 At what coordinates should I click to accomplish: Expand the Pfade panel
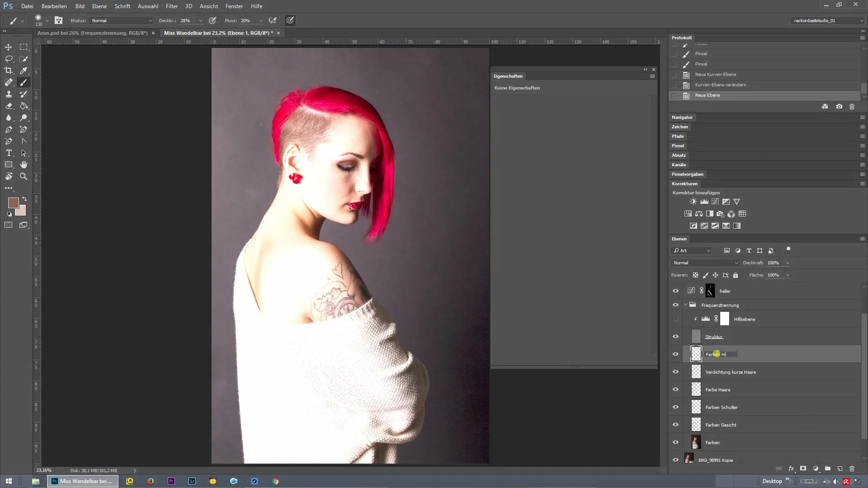(678, 136)
